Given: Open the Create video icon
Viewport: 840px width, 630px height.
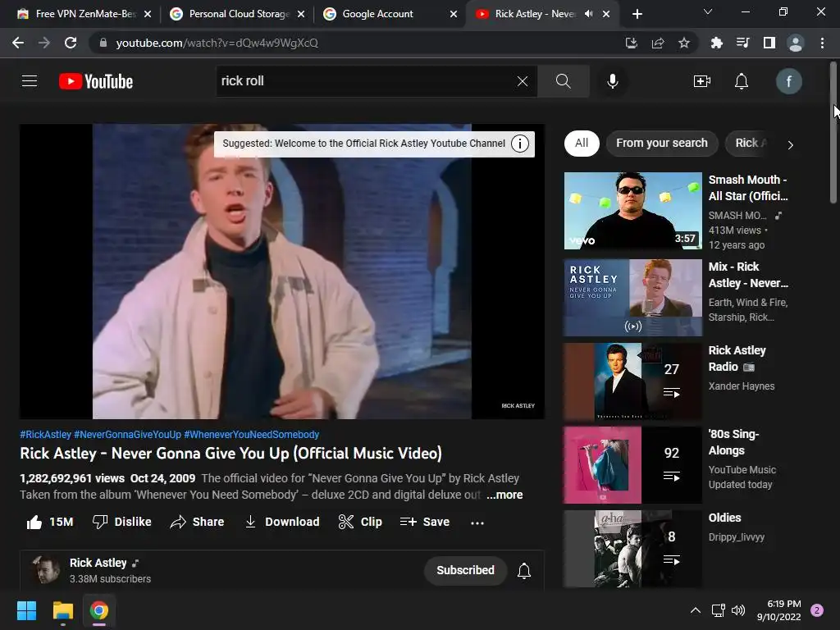Looking at the screenshot, I should [x=702, y=81].
